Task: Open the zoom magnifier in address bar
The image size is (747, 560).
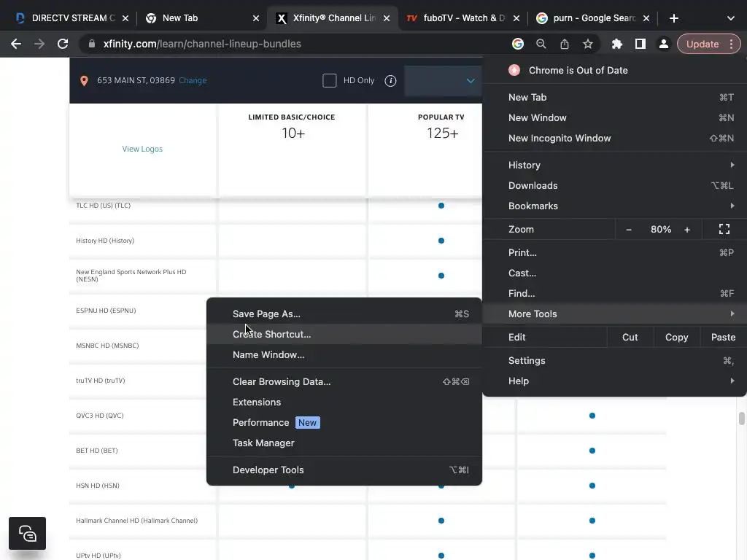Action: coord(541,44)
